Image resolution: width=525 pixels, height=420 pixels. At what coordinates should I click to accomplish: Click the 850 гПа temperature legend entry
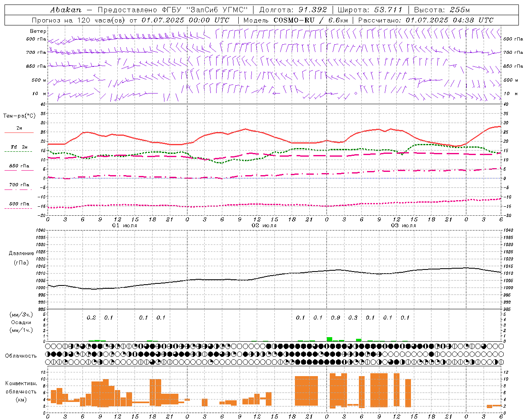pyautogui.click(x=19, y=166)
